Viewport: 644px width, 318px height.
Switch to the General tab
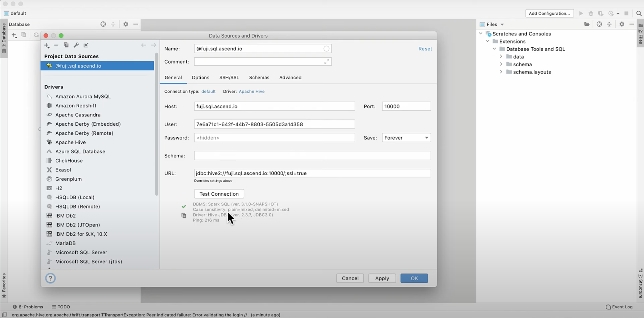point(173,77)
